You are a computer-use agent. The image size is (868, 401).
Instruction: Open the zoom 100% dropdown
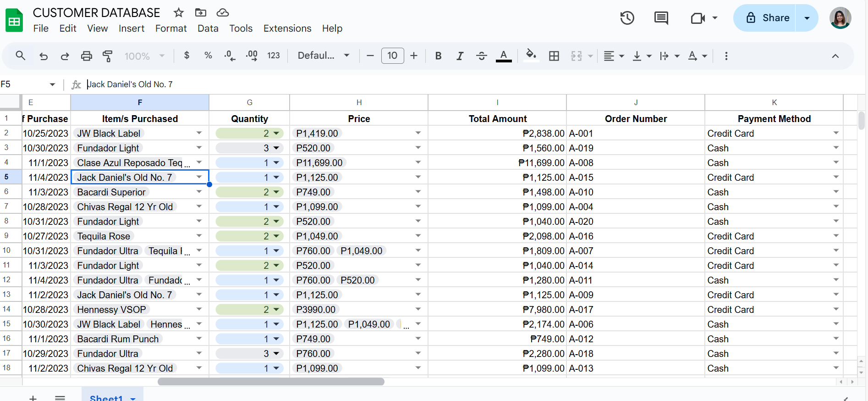pyautogui.click(x=144, y=56)
